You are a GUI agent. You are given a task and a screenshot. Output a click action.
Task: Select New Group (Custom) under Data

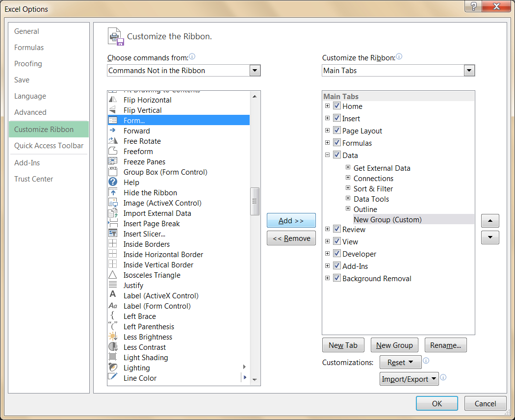tap(387, 219)
